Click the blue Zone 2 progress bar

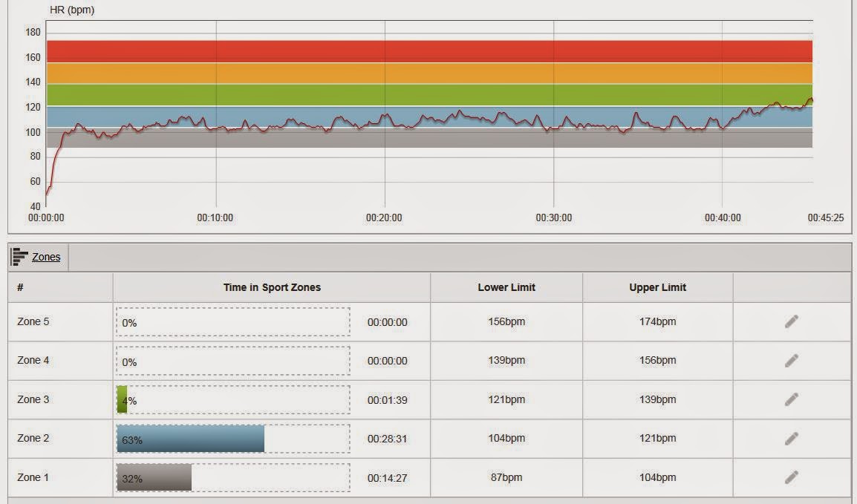point(190,439)
